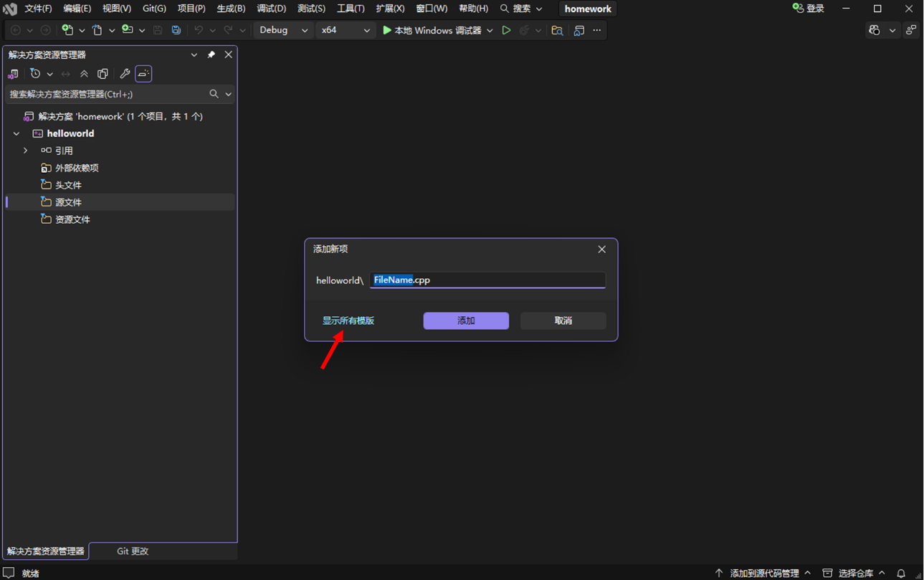Toggle the solution/folder view switch icon
This screenshot has width=924, height=580.
(x=13, y=74)
